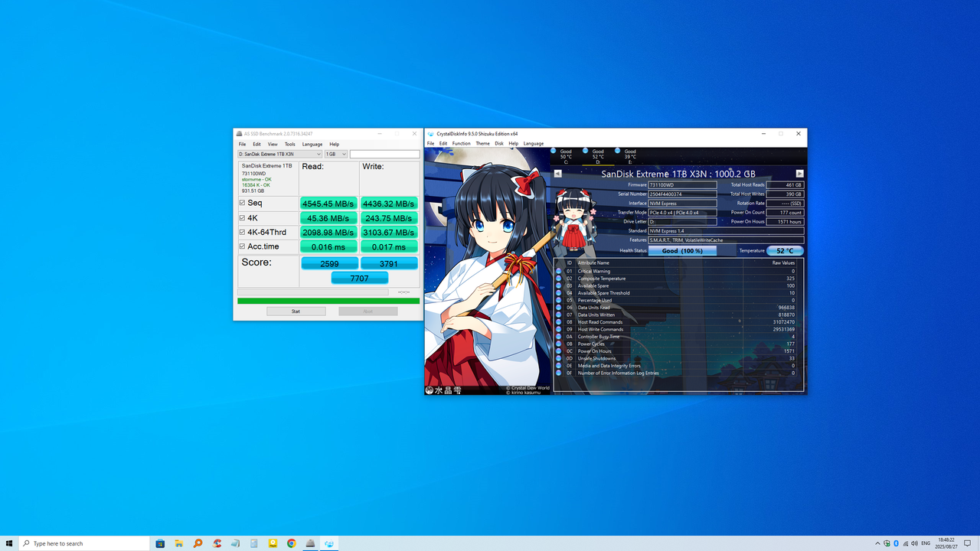Open File menu in AS SSD Benchmark

(x=242, y=144)
